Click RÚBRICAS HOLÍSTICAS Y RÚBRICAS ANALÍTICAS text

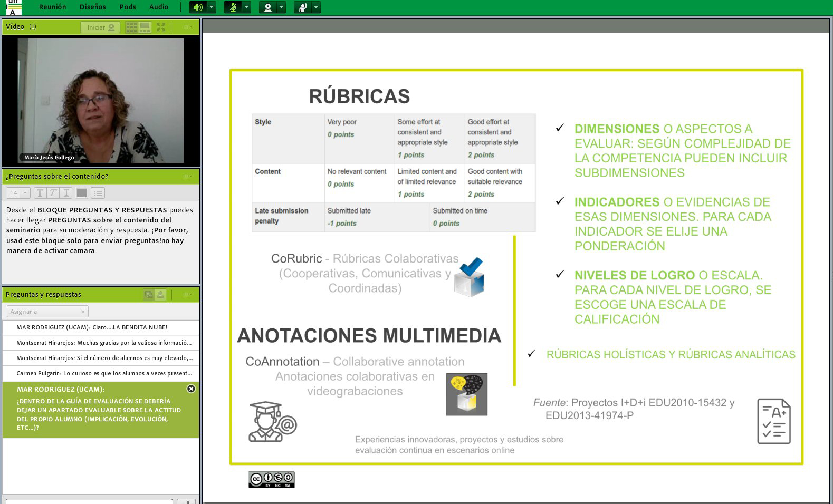671,355
